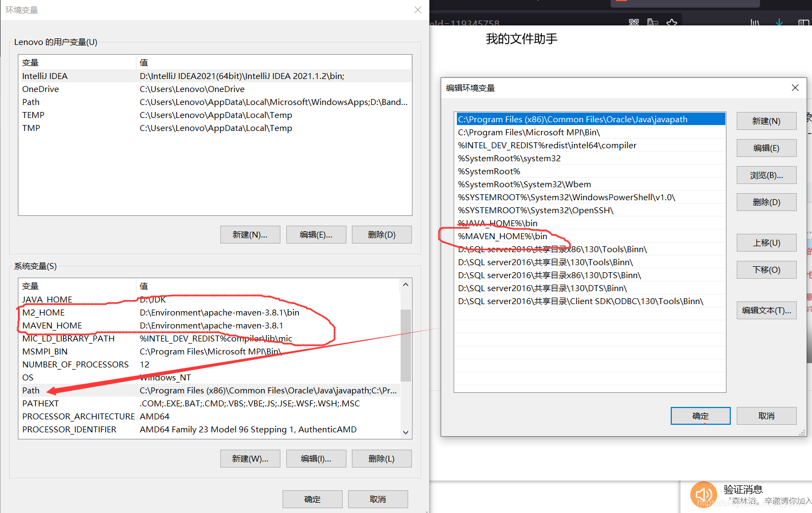Viewport: 812px width, 513px height.
Task: Select 共享目录x86\130\DTS\Binn\ SQL server entry
Action: (590, 275)
